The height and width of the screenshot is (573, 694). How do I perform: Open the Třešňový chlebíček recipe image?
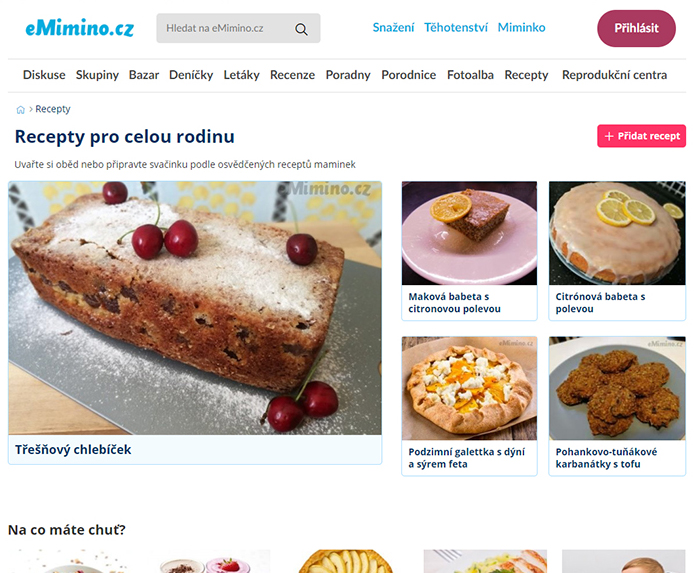coord(195,308)
